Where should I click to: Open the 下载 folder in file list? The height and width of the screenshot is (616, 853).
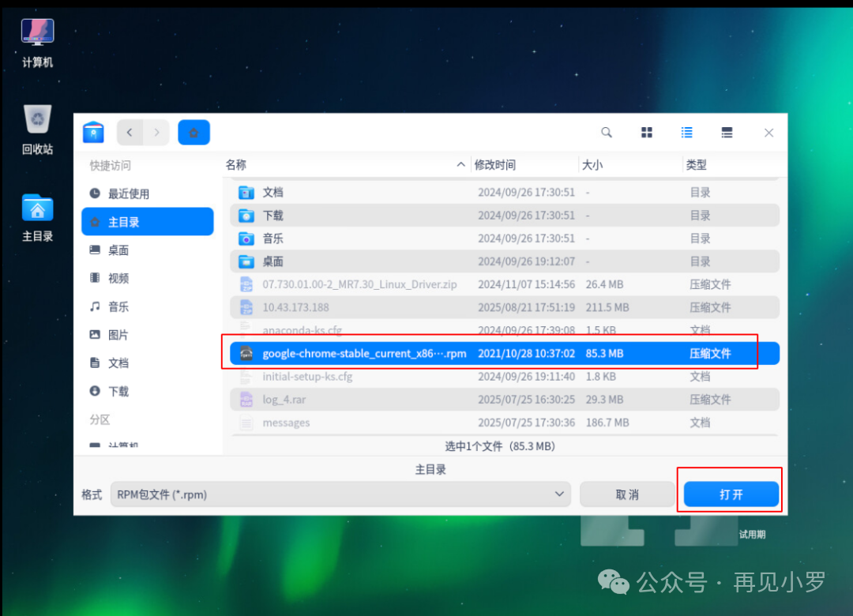tap(504, 216)
